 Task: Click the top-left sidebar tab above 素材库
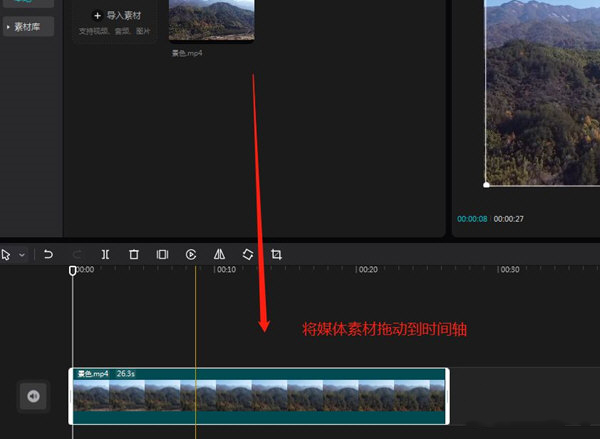click(x=27, y=3)
